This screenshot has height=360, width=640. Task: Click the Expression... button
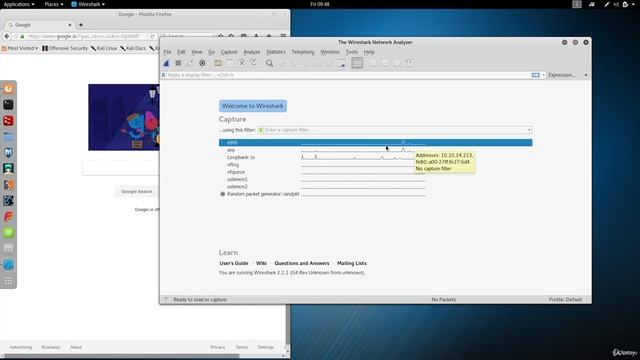[x=562, y=75]
